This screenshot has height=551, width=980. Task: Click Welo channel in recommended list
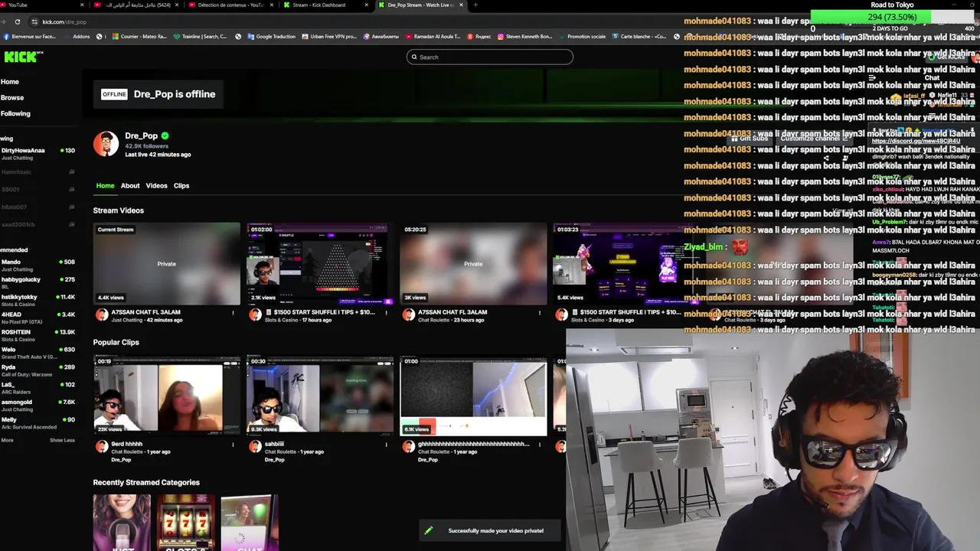(x=38, y=352)
